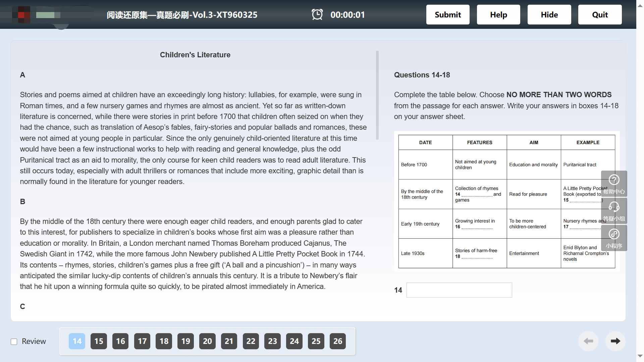Click the 'Late 1930s' table cell

click(x=425, y=253)
